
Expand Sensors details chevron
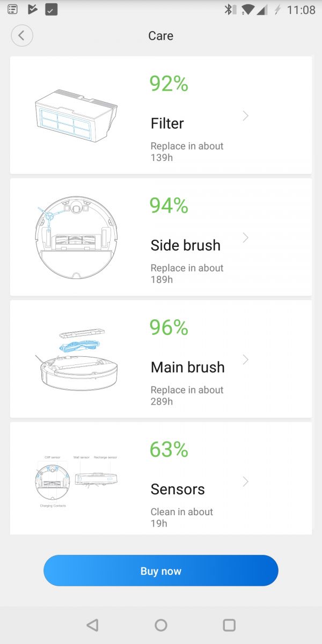(x=245, y=481)
